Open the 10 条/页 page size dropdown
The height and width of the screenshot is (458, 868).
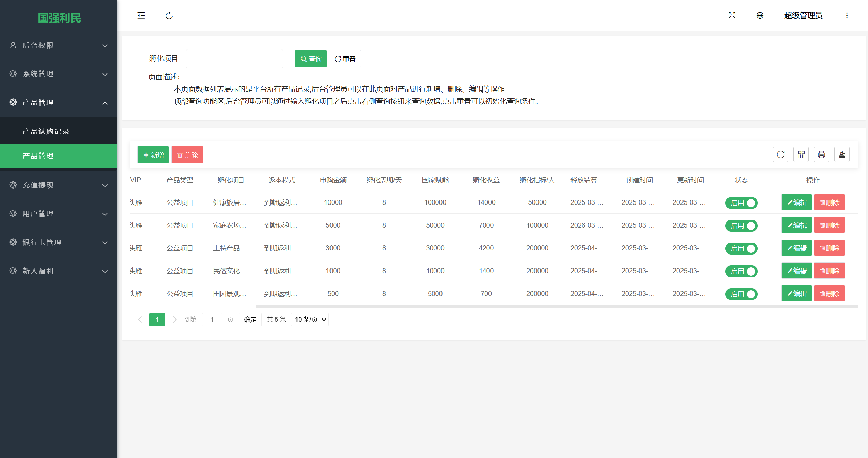310,320
